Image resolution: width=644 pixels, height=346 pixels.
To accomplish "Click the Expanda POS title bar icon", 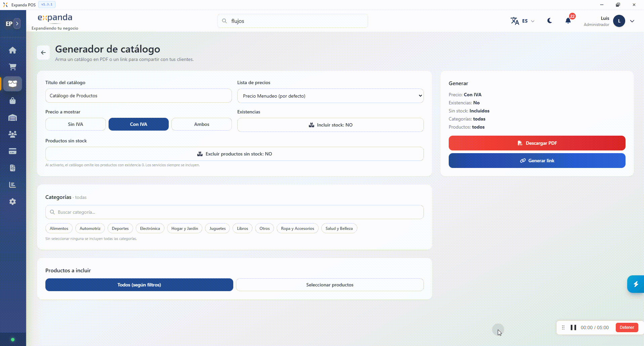I will (5, 5).
